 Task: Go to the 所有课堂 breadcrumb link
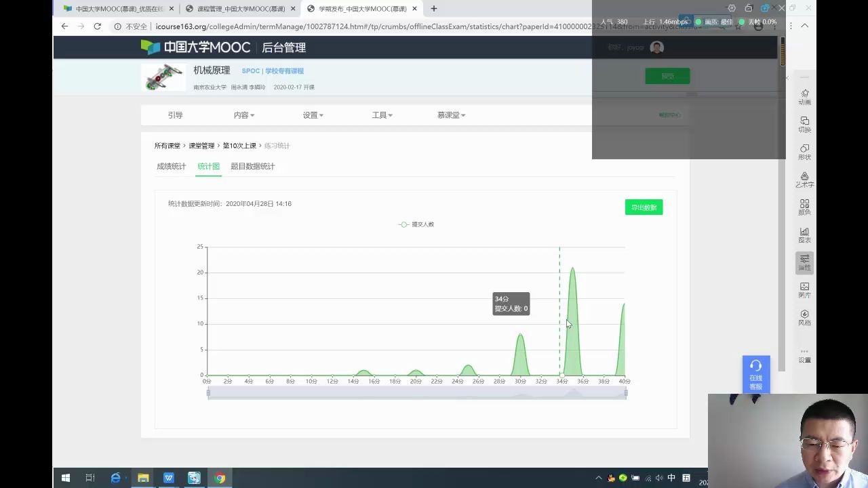point(167,146)
